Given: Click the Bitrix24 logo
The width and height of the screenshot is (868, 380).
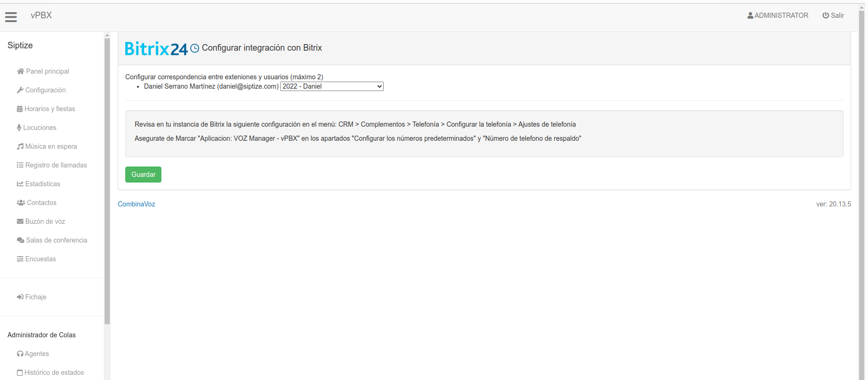Looking at the screenshot, I should pyautogui.click(x=156, y=48).
